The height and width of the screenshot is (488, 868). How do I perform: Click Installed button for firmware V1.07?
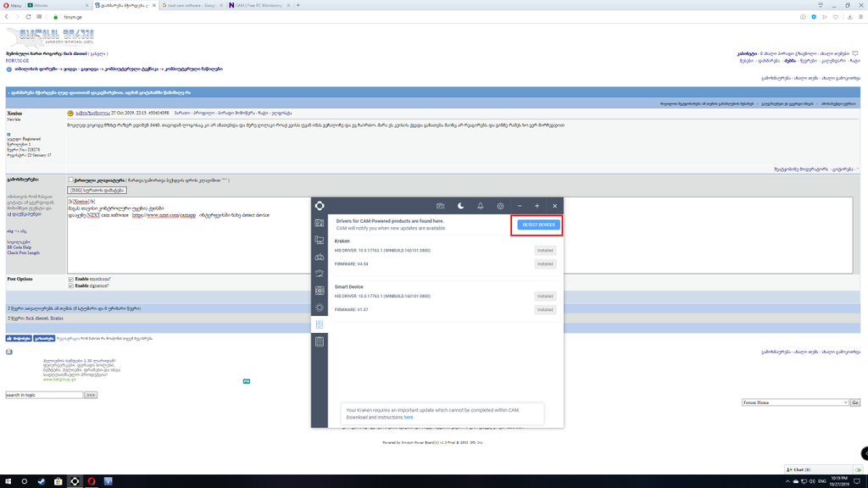(545, 310)
